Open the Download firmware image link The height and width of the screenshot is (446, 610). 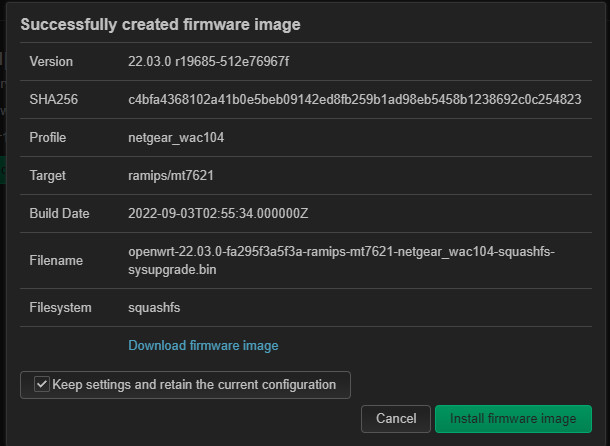click(203, 345)
